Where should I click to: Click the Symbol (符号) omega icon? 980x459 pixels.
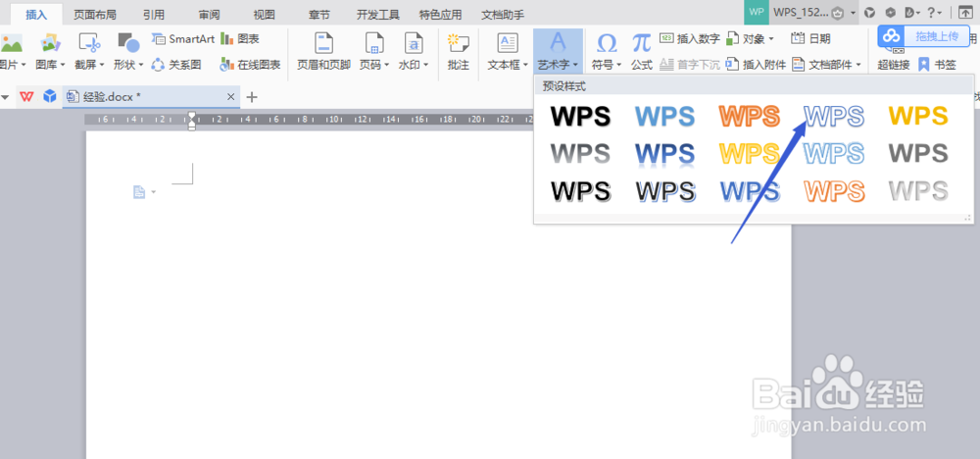(607, 44)
